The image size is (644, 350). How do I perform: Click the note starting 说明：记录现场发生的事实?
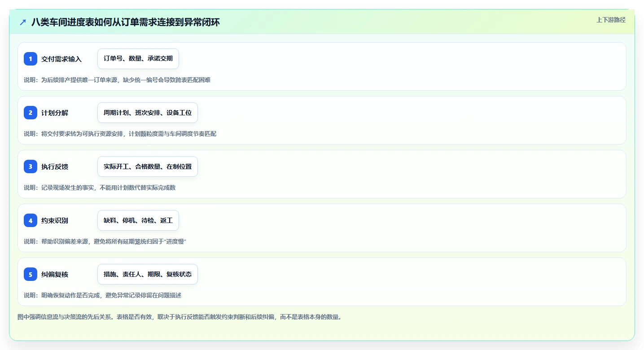tap(100, 188)
